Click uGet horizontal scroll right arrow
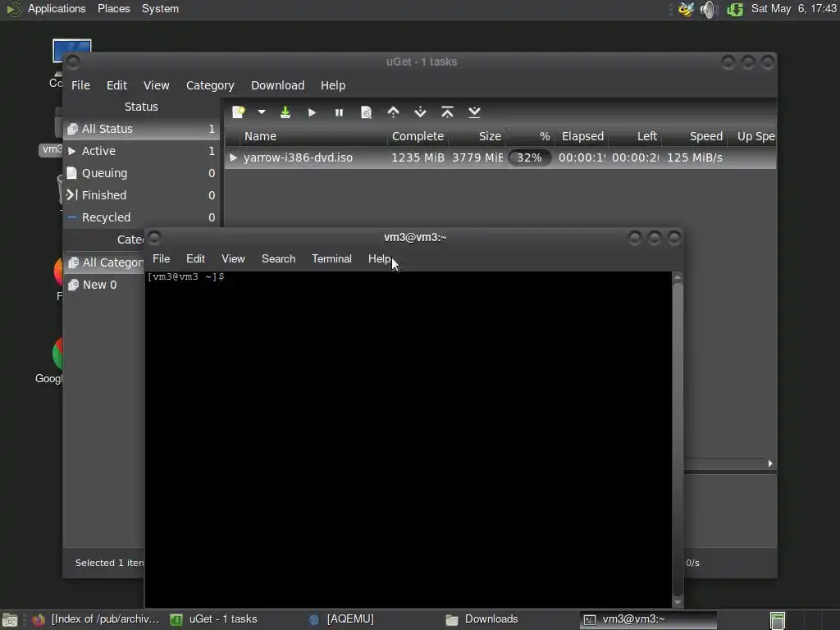This screenshot has height=630, width=840. [x=770, y=463]
